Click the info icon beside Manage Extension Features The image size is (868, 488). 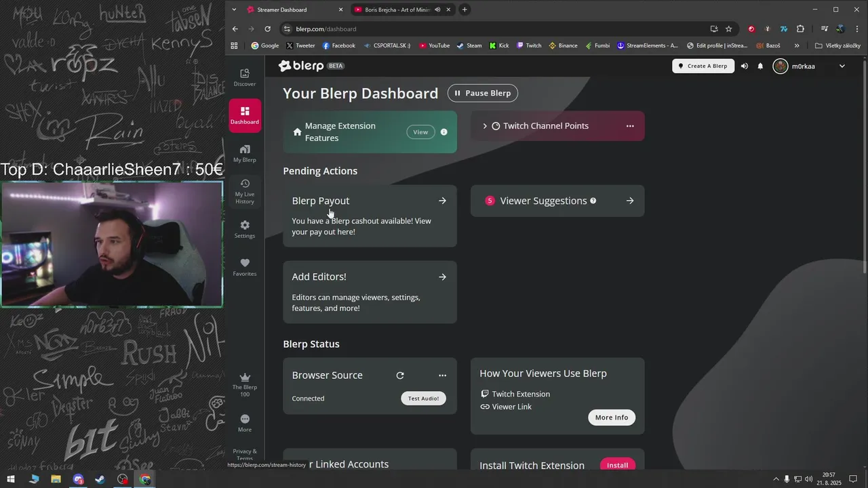(x=444, y=132)
